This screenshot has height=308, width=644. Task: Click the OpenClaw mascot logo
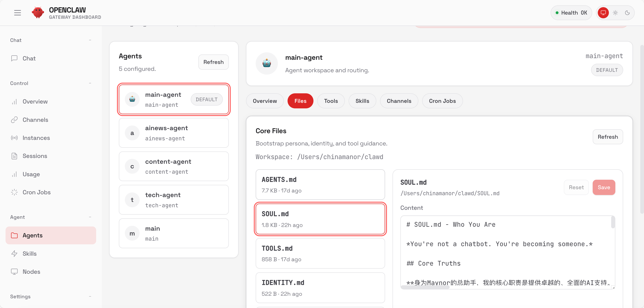(x=38, y=13)
